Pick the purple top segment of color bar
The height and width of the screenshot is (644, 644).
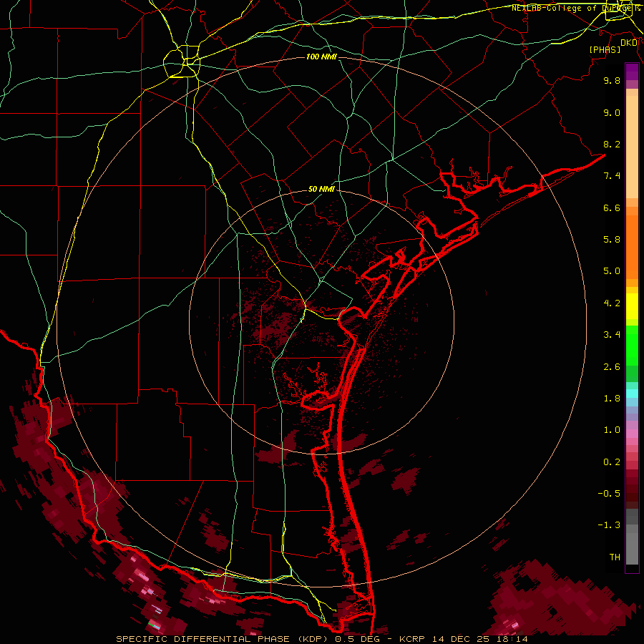(x=632, y=72)
